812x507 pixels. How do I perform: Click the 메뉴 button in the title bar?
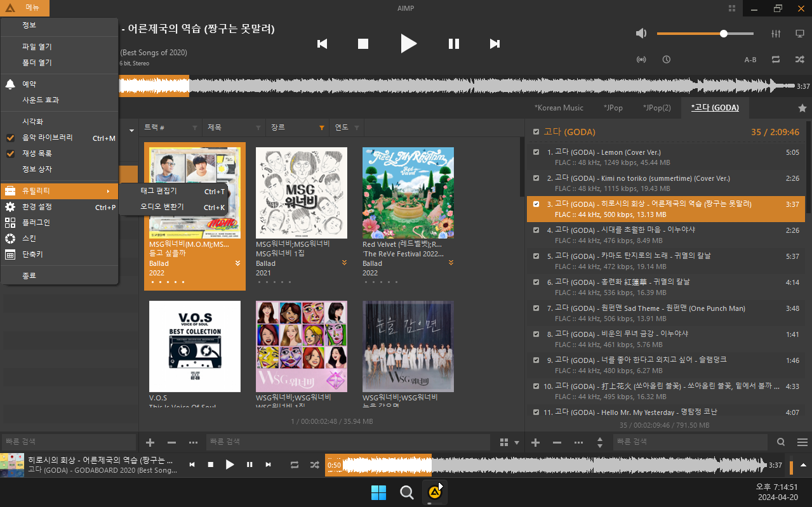25,8
